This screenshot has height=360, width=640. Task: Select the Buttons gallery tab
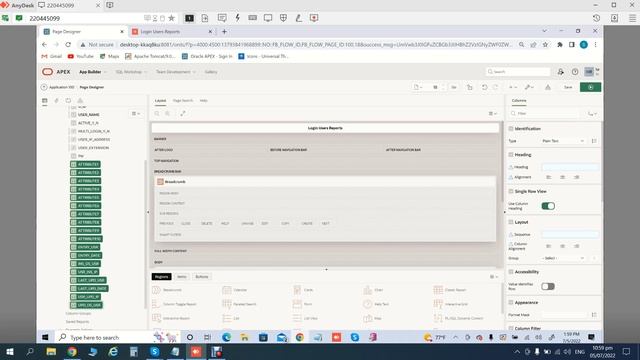(x=202, y=277)
